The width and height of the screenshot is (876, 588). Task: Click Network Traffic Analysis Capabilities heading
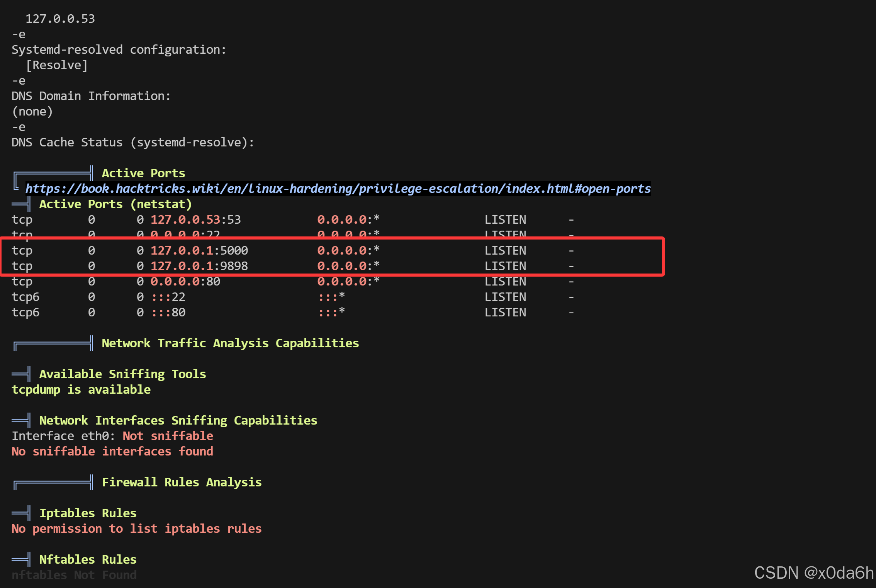(230, 343)
